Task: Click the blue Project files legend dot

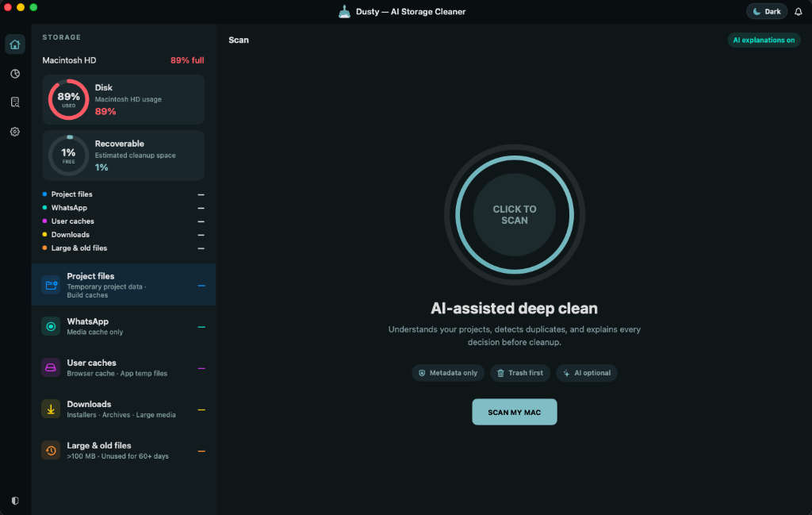Action: 44,194
